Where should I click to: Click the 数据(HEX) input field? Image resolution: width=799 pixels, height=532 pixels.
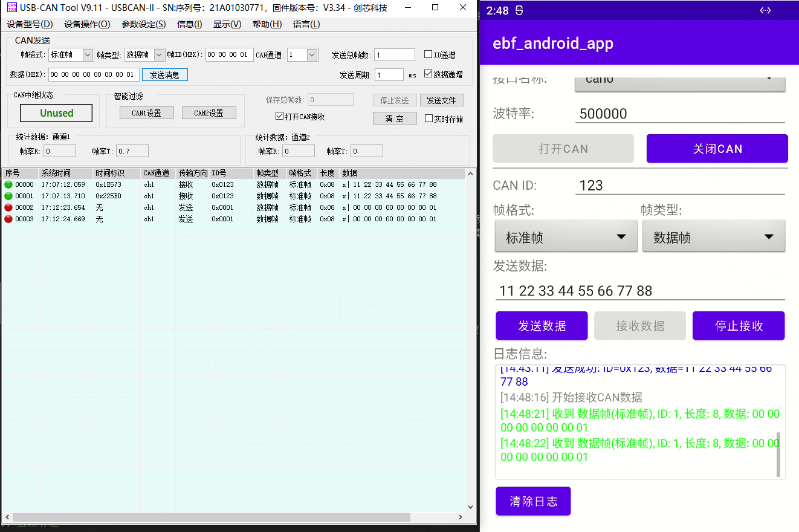coord(94,74)
